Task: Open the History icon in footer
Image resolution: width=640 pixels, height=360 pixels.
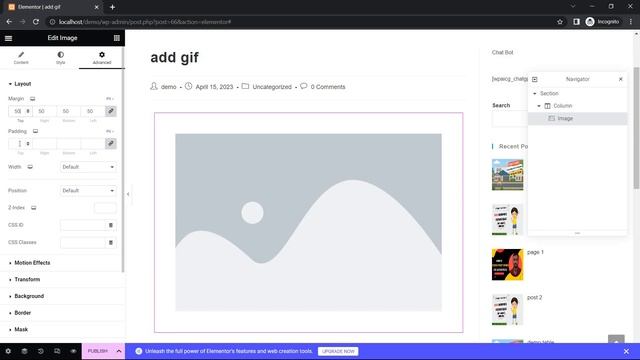Action: (x=41, y=351)
